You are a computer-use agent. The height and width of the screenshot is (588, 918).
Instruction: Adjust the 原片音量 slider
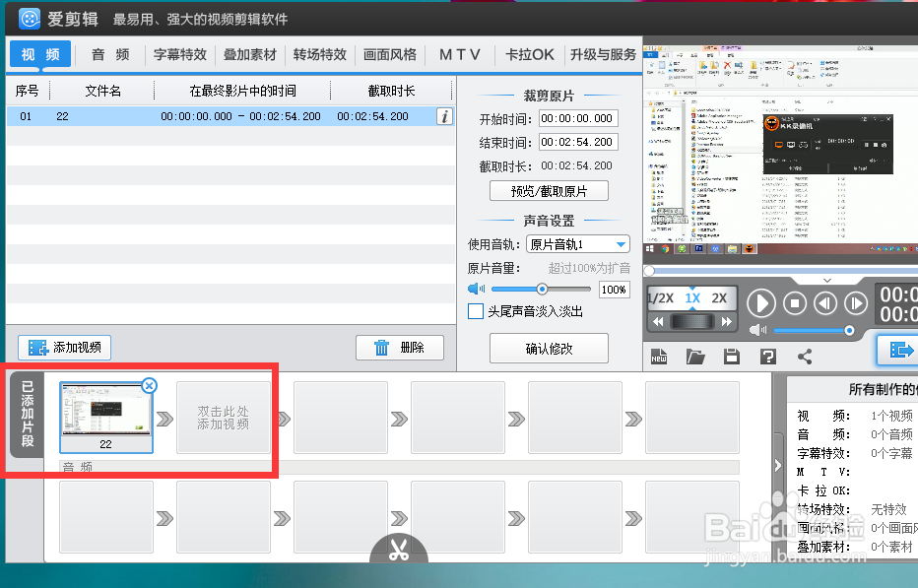coord(542,289)
